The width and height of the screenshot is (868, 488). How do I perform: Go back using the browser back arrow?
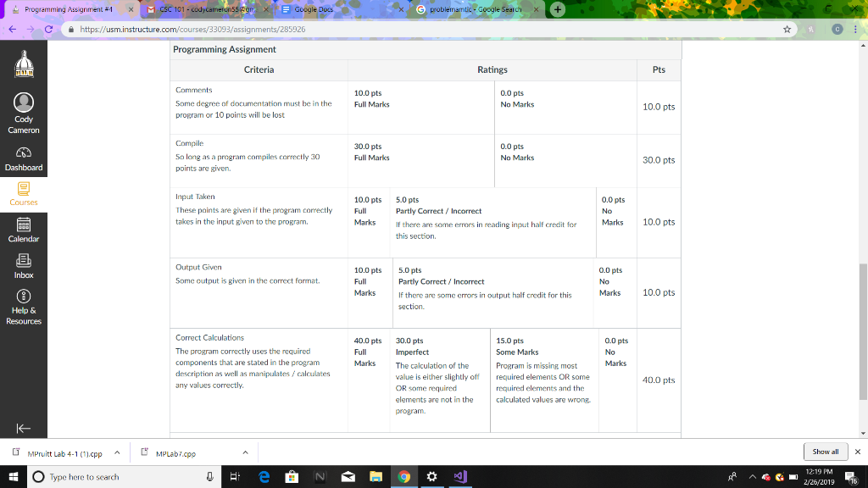click(10, 28)
